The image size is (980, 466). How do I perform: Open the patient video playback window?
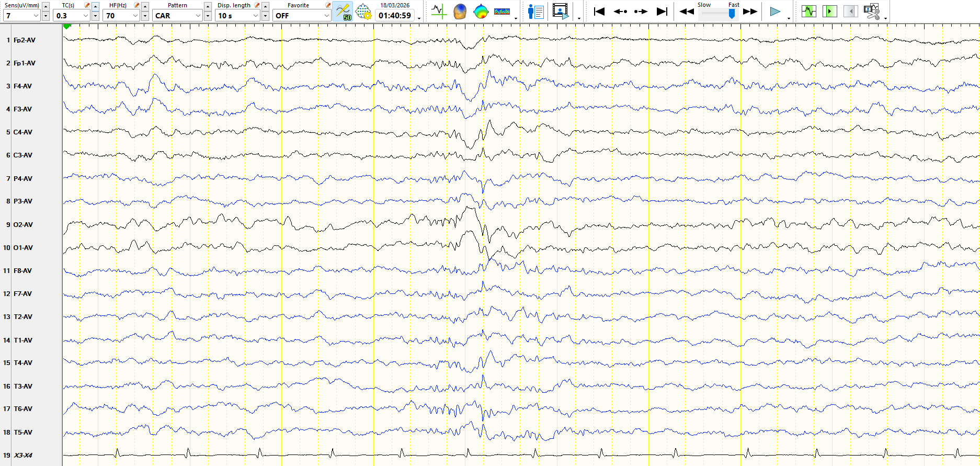(x=560, y=12)
